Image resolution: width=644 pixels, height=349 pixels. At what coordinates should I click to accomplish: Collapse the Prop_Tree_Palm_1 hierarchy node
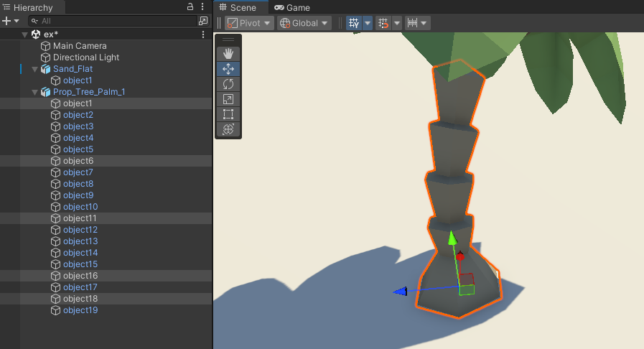[35, 92]
